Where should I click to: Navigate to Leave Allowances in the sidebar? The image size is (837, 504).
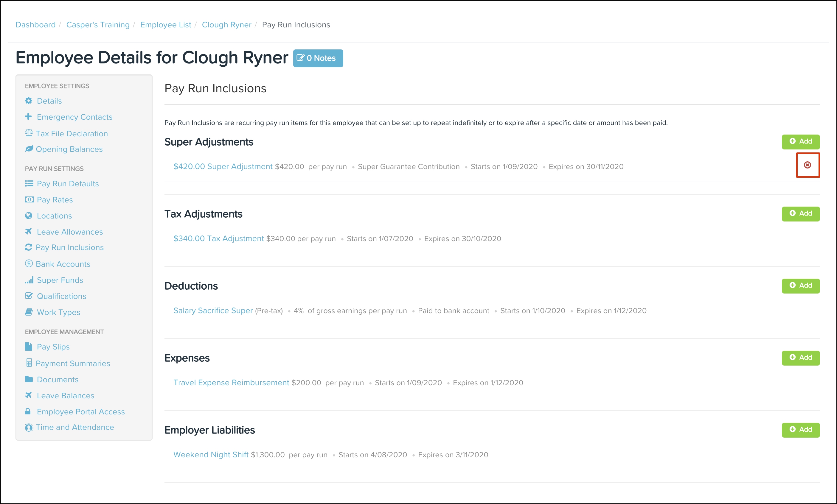tap(70, 232)
